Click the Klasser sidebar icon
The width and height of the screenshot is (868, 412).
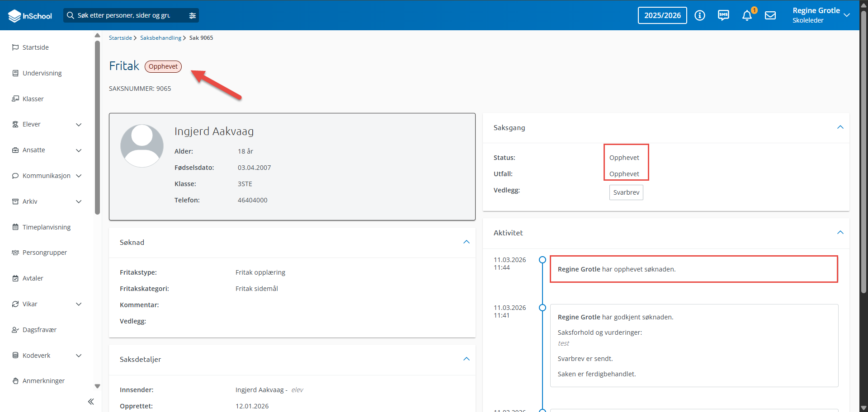(15, 99)
